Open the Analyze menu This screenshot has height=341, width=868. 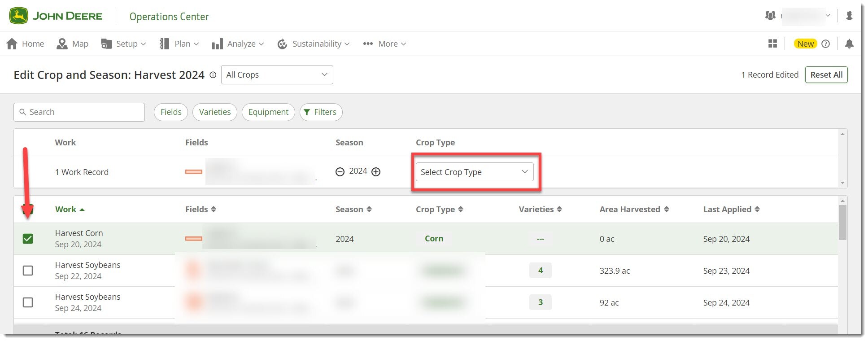coord(238,44)
